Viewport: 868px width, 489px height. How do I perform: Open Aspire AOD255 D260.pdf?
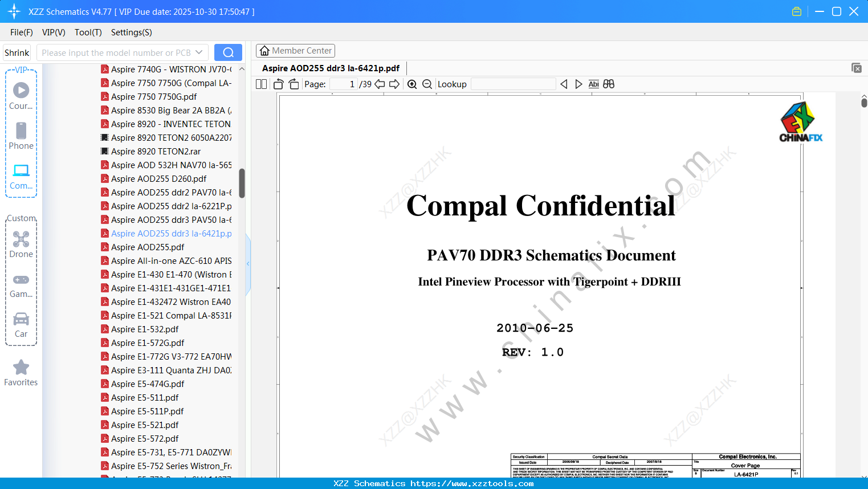(154, 179)
